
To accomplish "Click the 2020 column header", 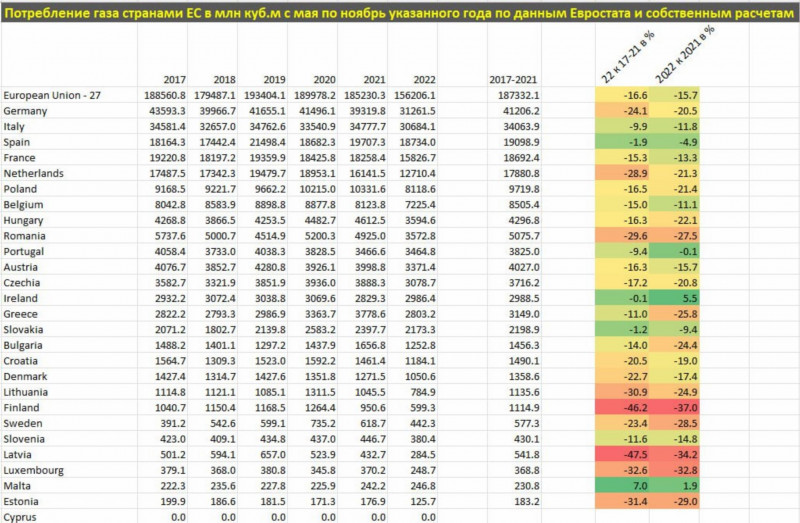I will (x=324, y=80).
